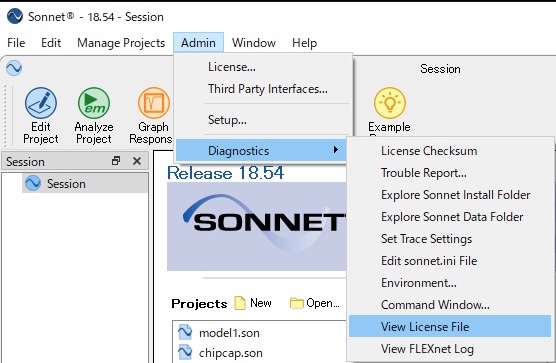Click New link in Projects section
Viewport: 556px width, 363px height.
click(261, 303)
